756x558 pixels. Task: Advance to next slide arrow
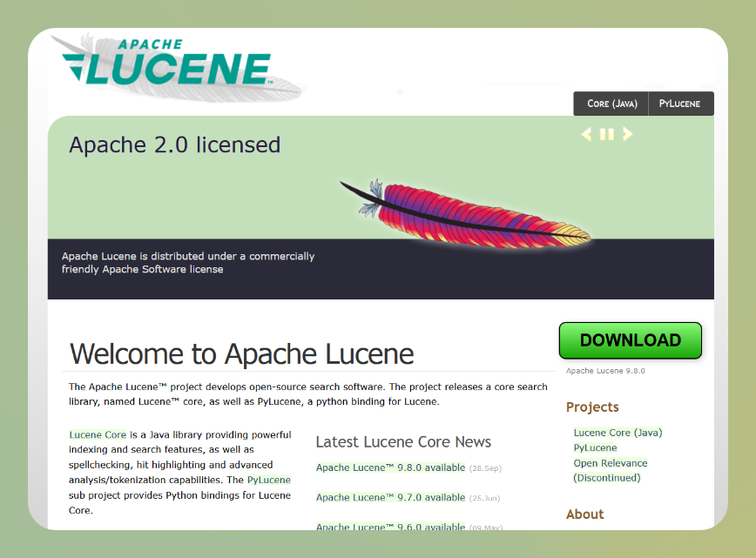click(627, 134)
